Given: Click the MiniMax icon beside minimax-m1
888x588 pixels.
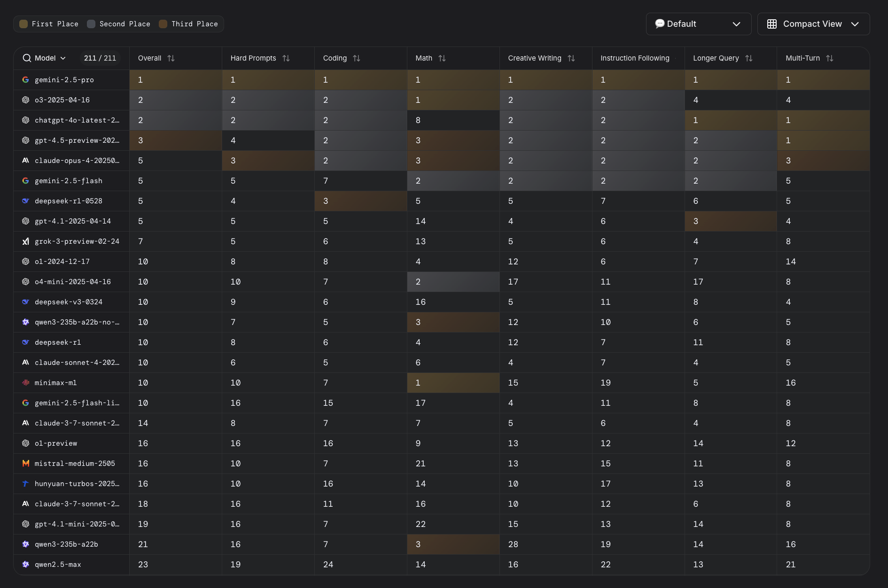Looking at the screenshot, I should coord(26,383).
